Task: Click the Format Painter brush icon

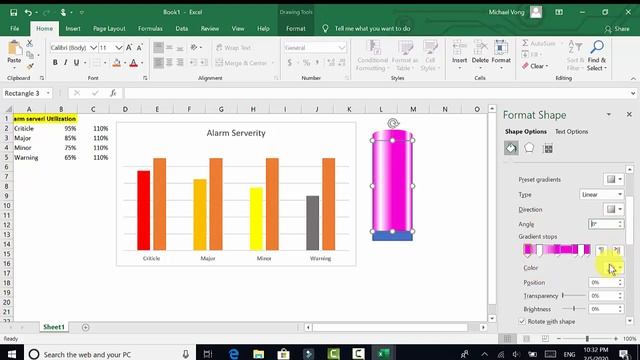Action: pos(30,66)
